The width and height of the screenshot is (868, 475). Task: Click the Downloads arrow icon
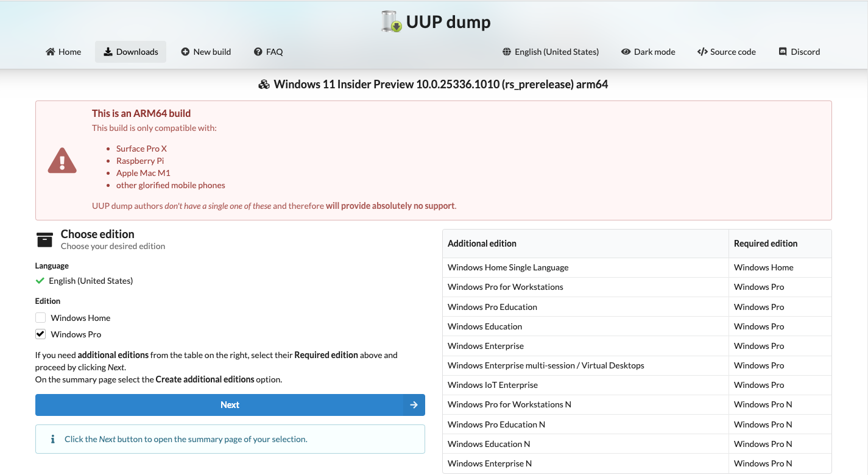pos(108,52)
